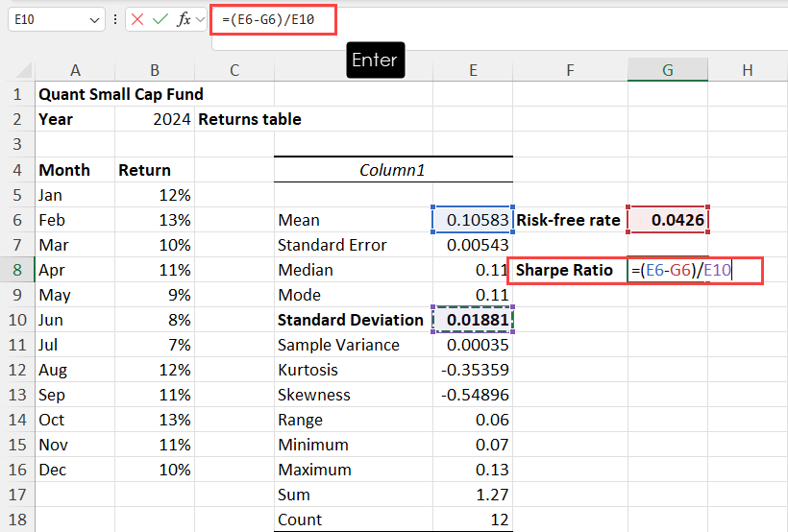Click the Sample Variance value 0.00035
Screen dimensions: 788x532
[x=473, y=345]
